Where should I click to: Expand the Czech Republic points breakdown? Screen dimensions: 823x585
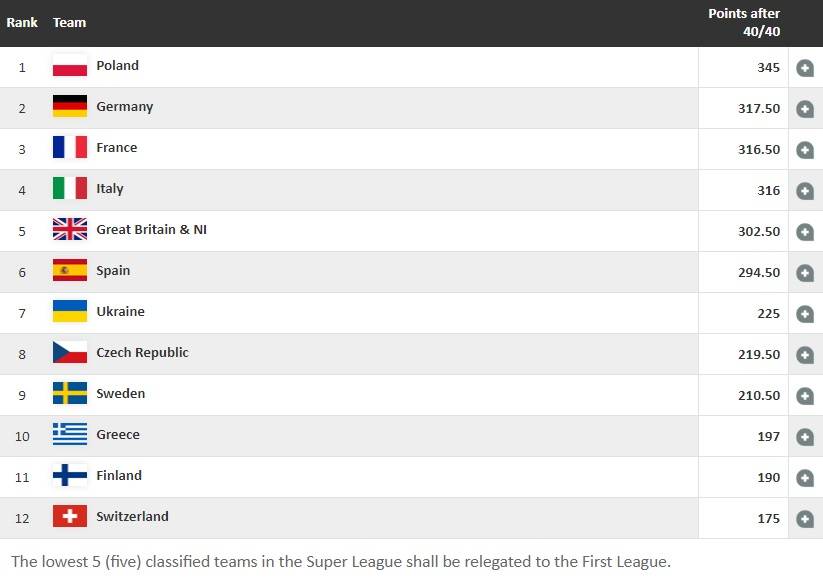click(x=805, y=355)
